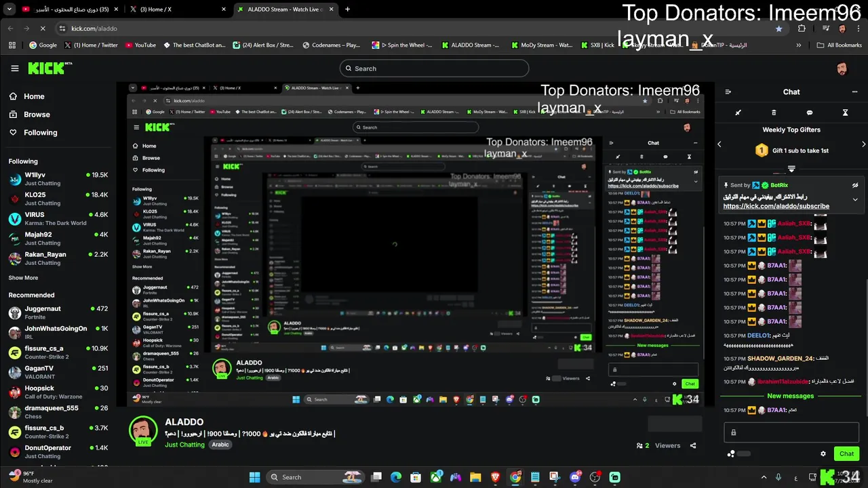Open Microsoft Edge from the taskbar
This screenshot has height=488, width=868.
pos(396,477)
